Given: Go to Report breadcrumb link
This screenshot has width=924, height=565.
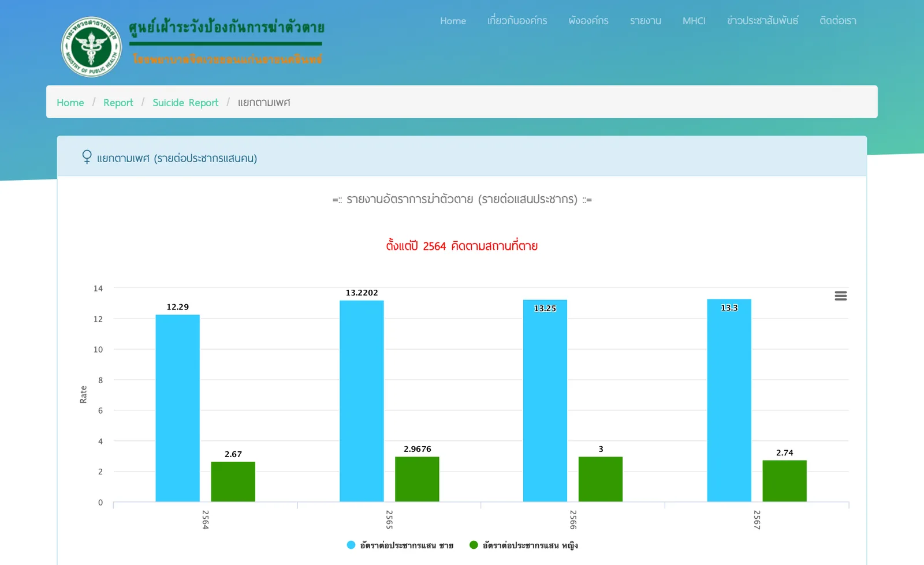Looking at the screenshot, I should [118, 103].
